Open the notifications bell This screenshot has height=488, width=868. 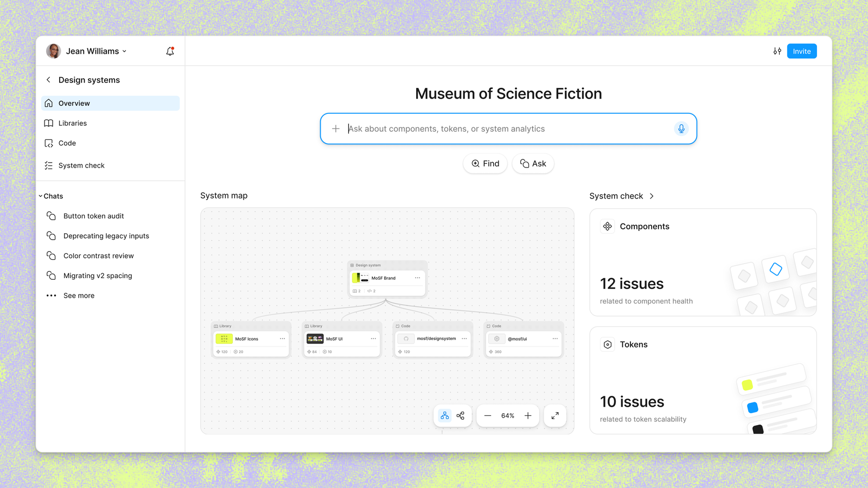(x=170, y=51)
